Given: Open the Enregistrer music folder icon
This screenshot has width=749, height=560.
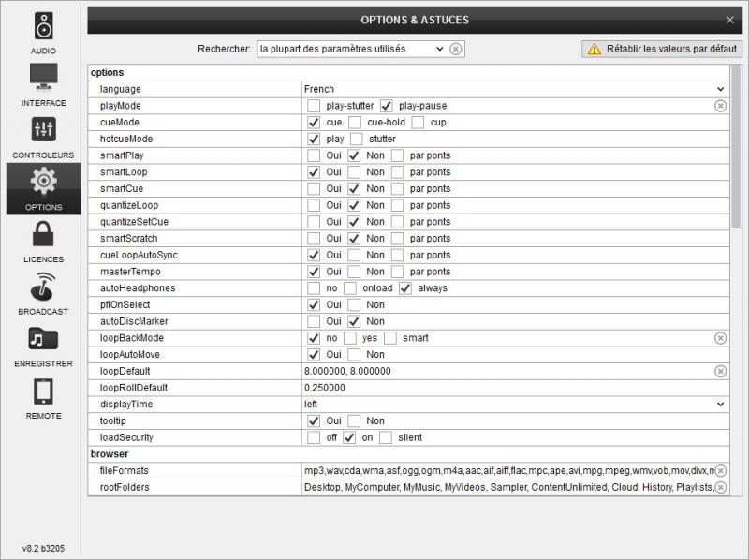Looking at the screenshot, I should click(43, 339).
